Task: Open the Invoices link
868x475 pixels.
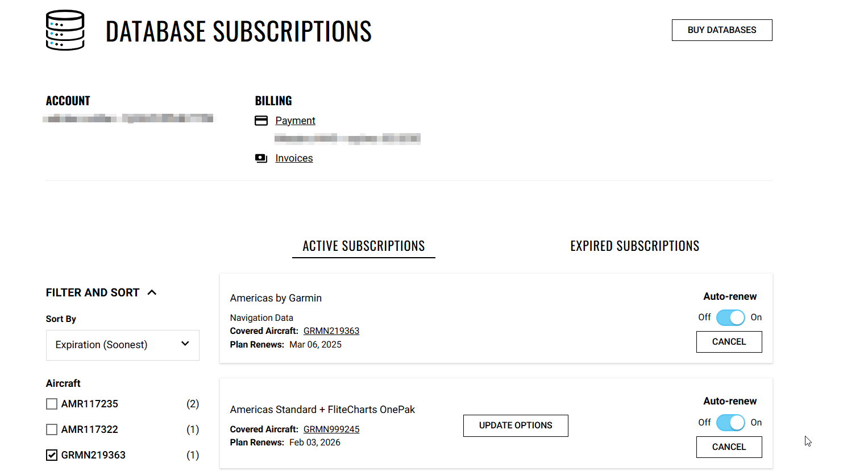Action: click(x=294, y=158)
